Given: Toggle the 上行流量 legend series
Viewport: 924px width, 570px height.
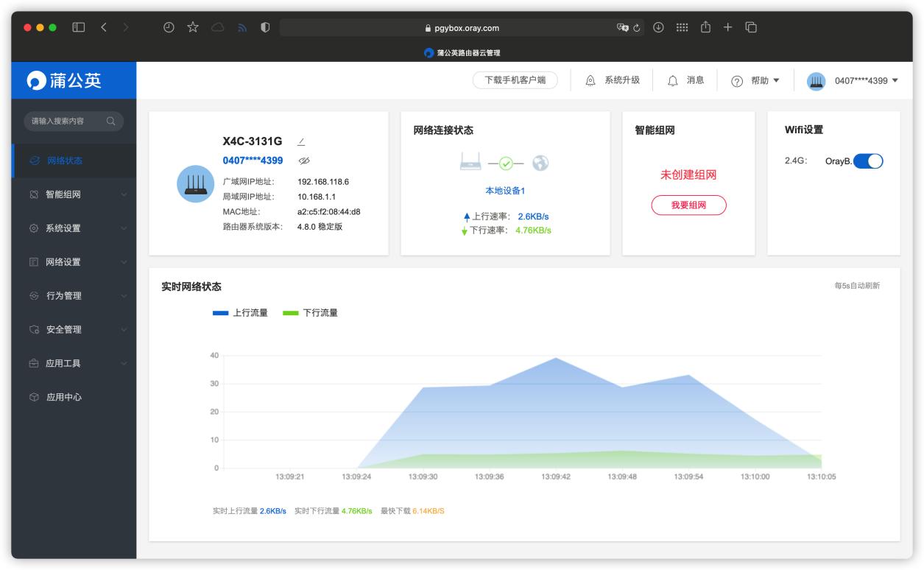Looking at the screenshot, I should (x=240, y=313).
